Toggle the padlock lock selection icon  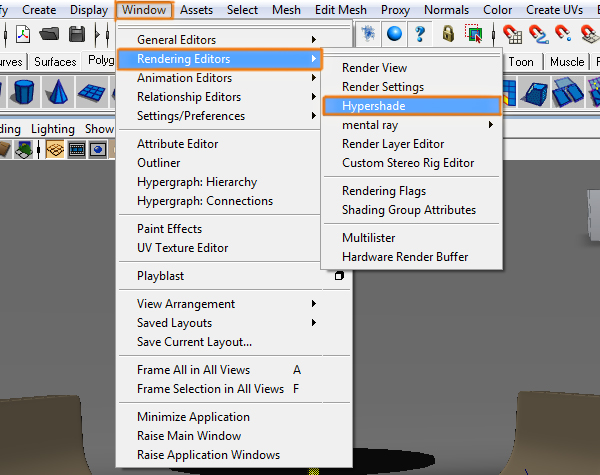[448, 34]
